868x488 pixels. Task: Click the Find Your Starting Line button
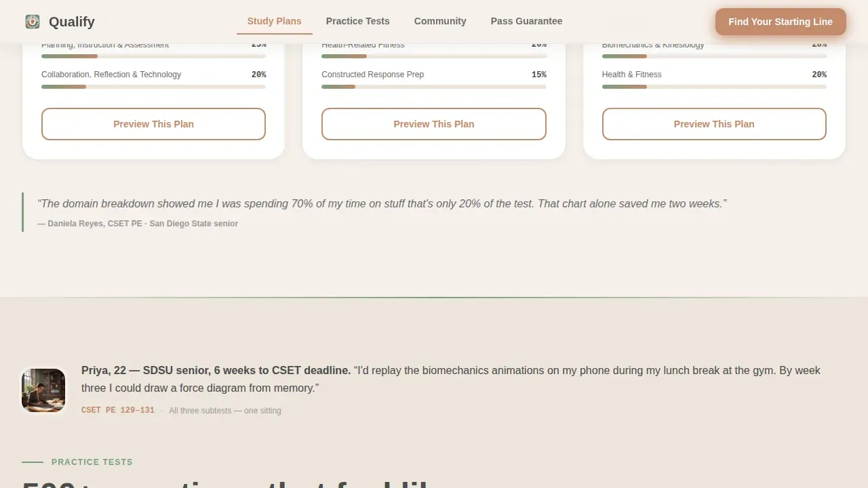pos(781,22)
